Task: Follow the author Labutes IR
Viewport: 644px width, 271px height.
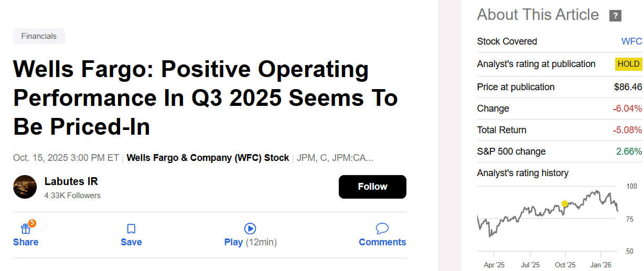Action: coord(372,187)
